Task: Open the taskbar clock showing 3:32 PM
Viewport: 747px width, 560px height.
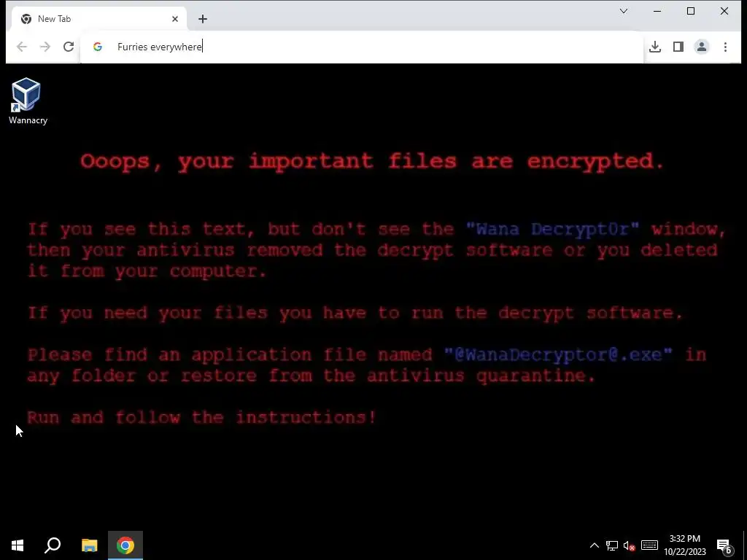Action: pos(684,545)
